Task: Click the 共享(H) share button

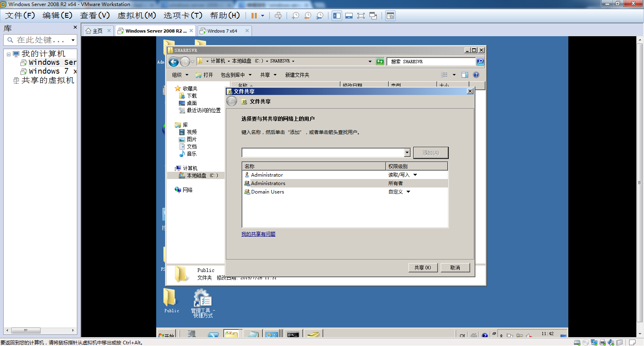Action: (x=423, y=268)
